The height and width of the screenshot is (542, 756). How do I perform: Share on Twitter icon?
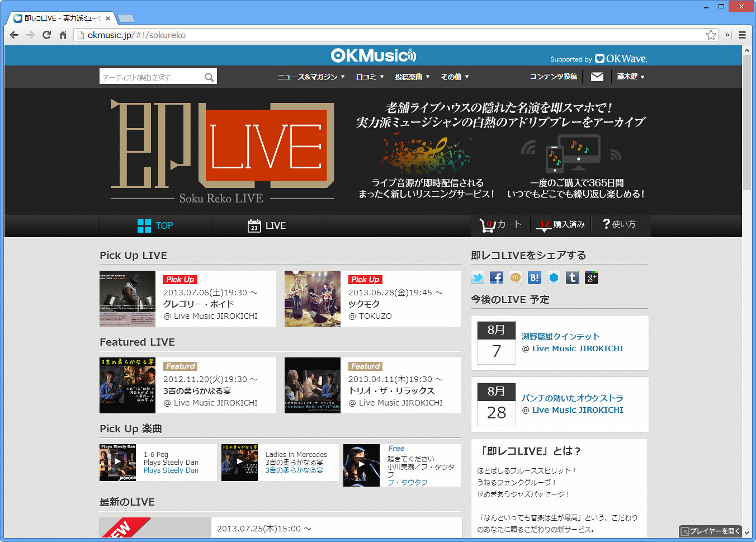pos(478,277)
